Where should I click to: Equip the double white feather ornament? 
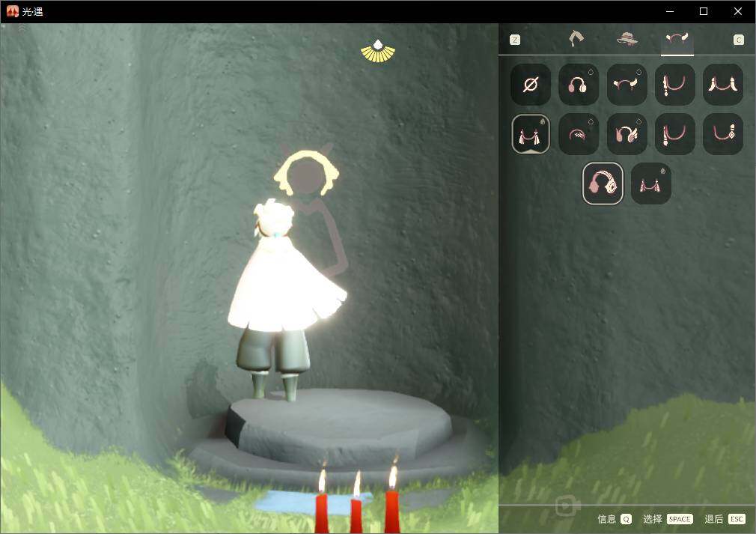723,85
